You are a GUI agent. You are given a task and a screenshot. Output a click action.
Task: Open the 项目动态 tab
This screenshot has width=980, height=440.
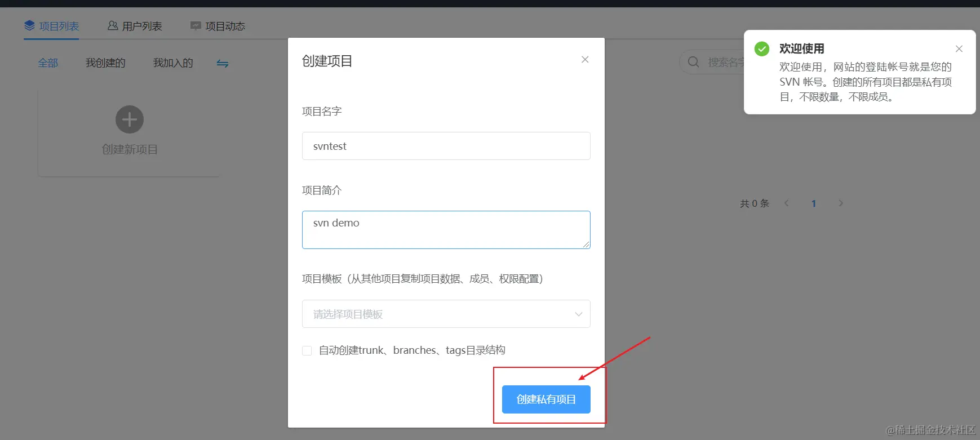click(x=218, y=26)
